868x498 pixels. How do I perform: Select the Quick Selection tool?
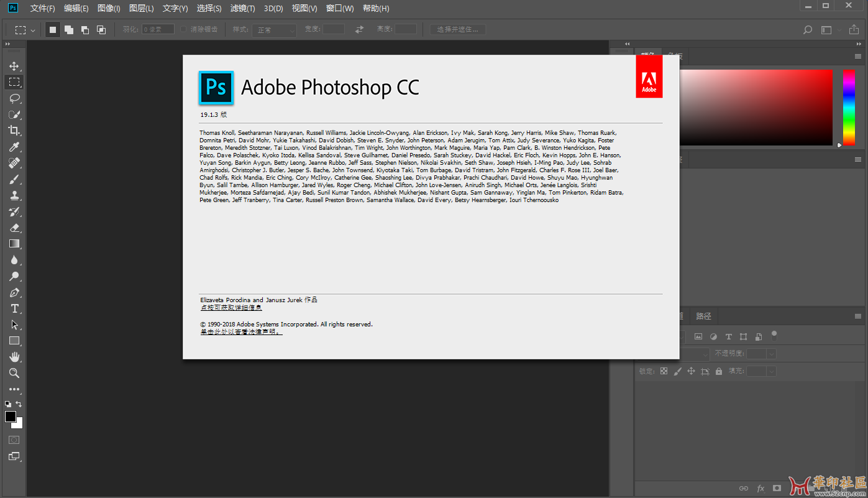14,114
